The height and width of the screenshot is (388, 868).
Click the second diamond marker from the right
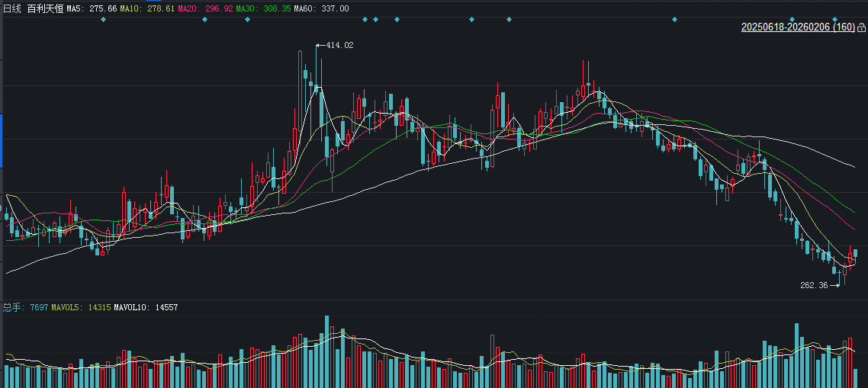point(792,19)
